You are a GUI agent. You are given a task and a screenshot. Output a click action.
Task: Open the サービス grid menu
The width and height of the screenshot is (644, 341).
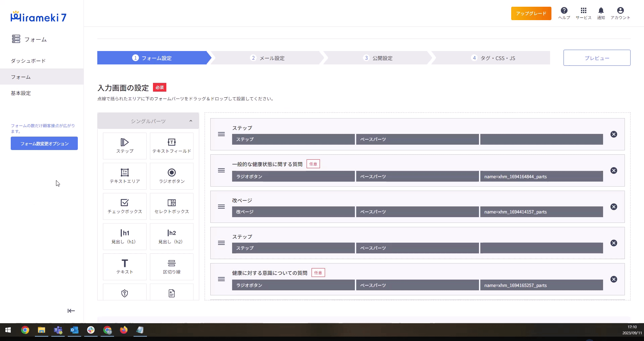(x=584, y=13)
